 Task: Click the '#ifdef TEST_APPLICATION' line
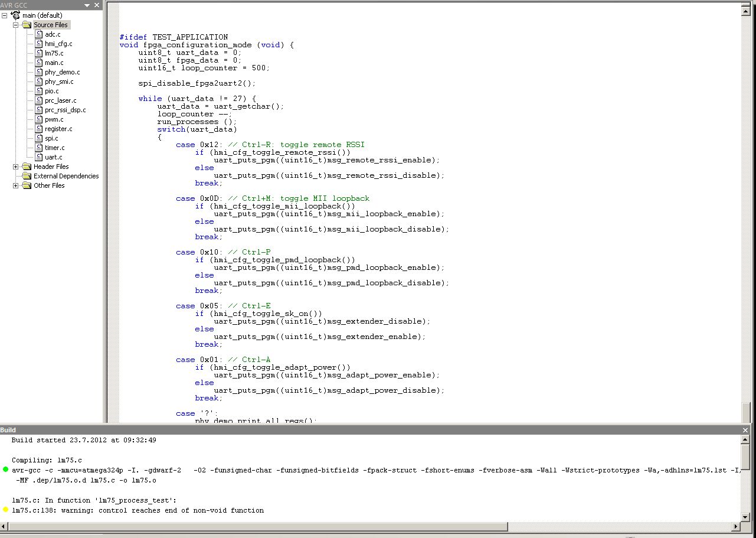click(174, 37)
